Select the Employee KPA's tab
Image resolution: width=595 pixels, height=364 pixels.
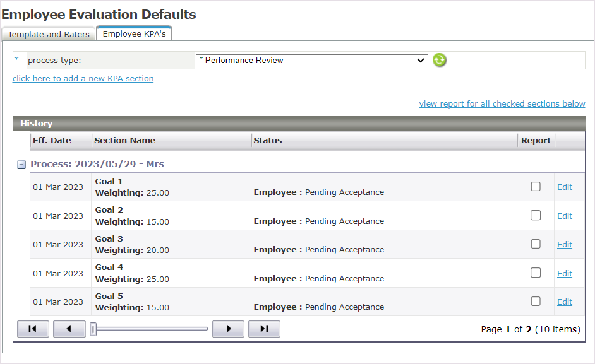(x=134, y=34)
